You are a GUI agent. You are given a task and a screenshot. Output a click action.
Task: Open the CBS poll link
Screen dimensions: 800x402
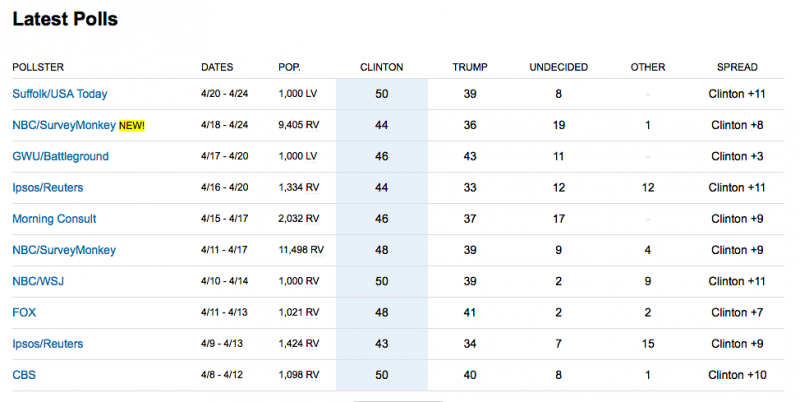coord(24,376)
